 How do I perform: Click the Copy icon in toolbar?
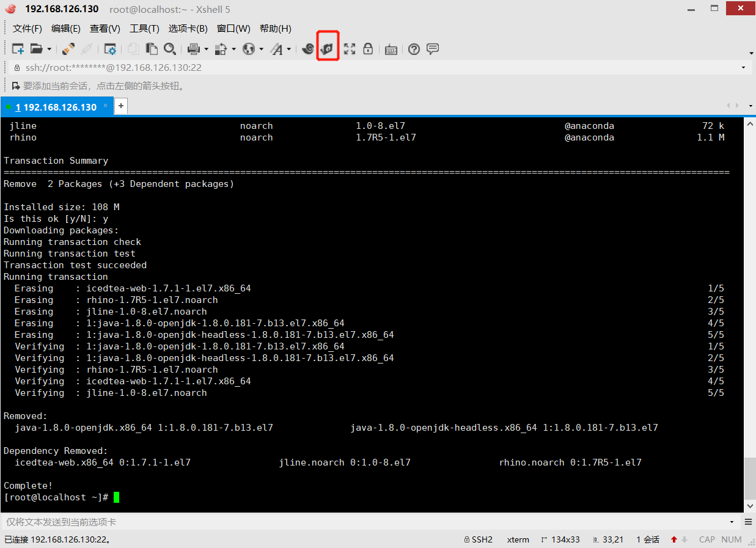[x=133, y=49]
